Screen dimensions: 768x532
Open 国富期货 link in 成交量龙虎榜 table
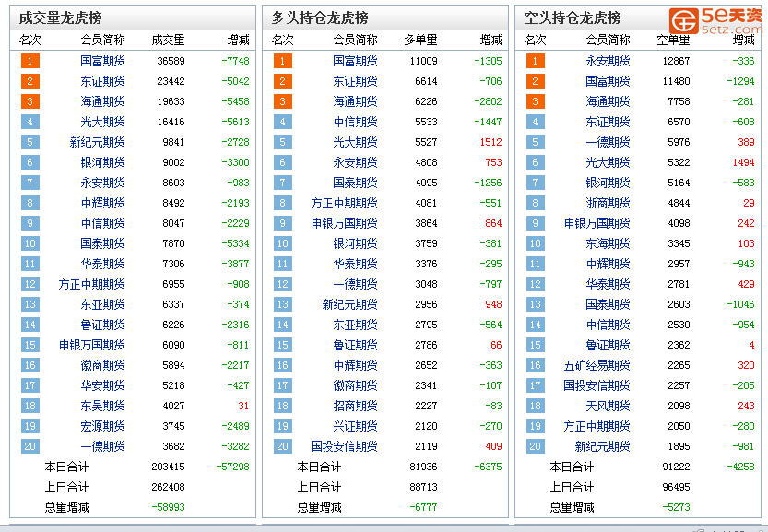[102, 61]
